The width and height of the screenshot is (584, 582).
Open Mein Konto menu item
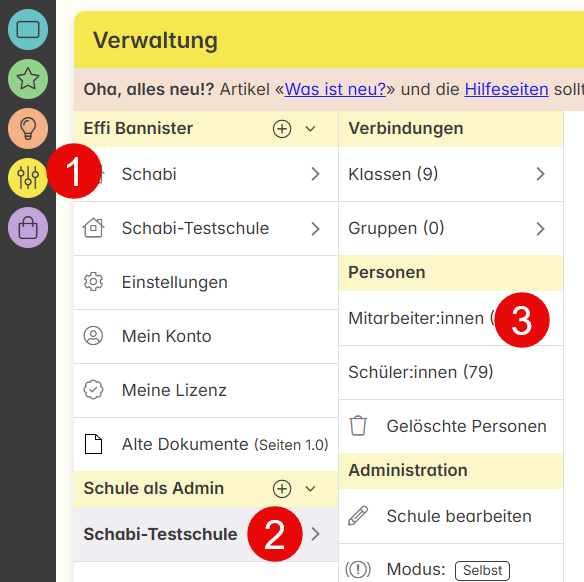(206, 336)
